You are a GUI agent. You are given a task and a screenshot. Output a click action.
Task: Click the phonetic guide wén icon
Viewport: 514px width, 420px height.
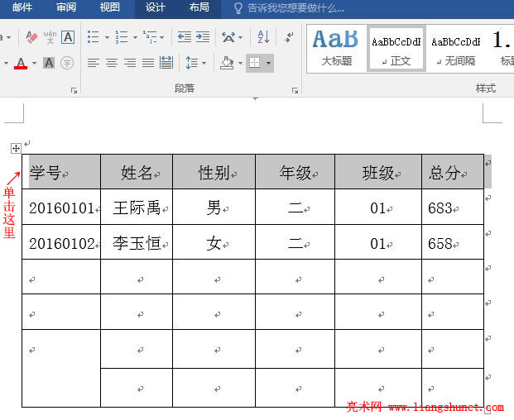pos(50,37)
